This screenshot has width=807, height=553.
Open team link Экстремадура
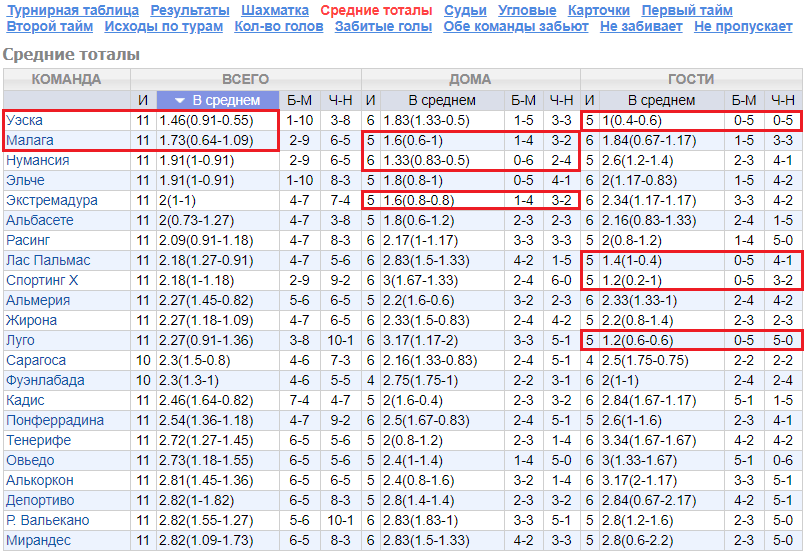[x=51, y=200]
